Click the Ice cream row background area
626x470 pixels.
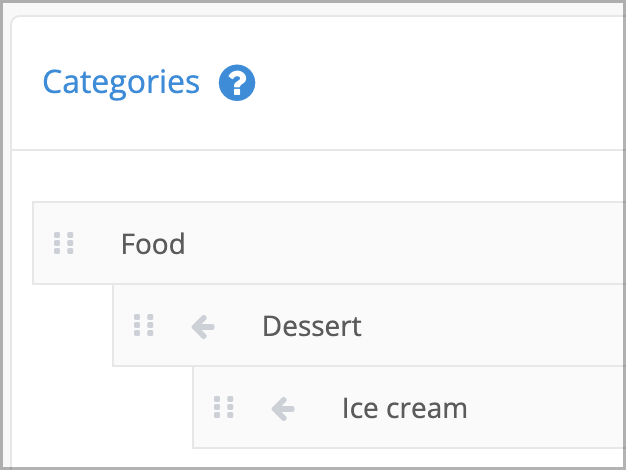[519, 408]
